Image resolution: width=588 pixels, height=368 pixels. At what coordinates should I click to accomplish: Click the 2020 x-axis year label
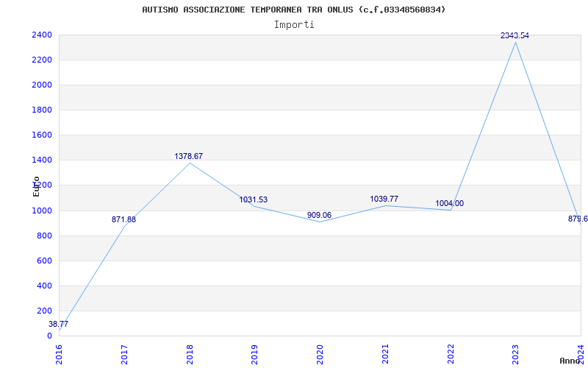320,354
